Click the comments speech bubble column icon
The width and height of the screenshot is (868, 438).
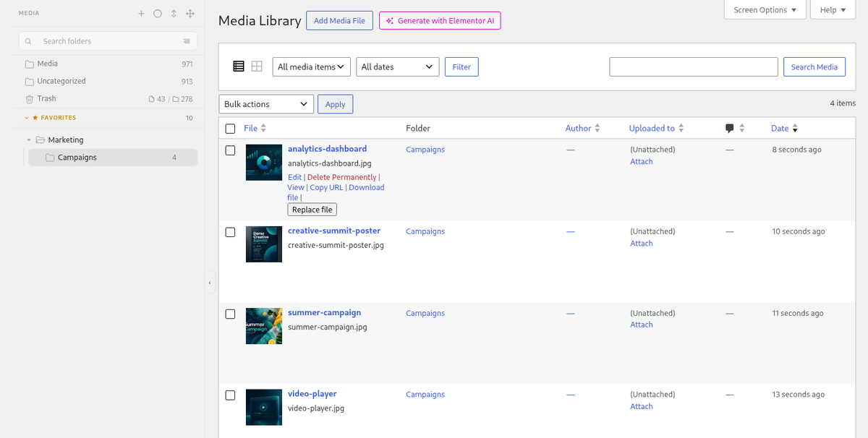[730, 129]
